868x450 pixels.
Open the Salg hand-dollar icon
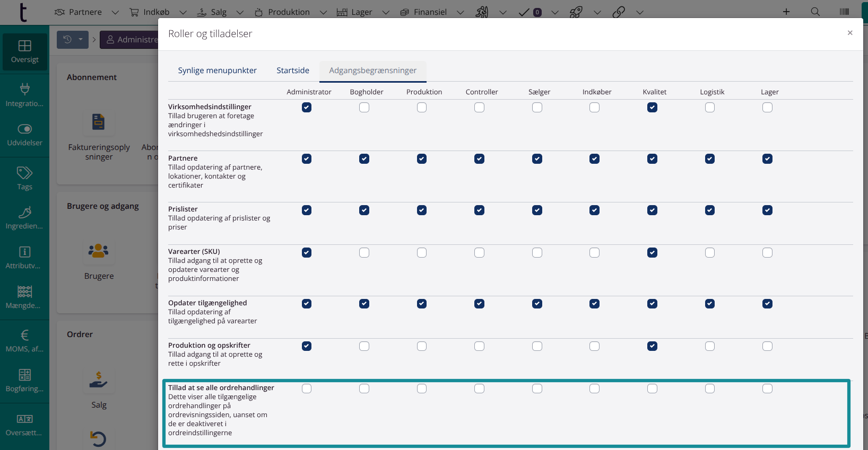(x=99, y=380)
